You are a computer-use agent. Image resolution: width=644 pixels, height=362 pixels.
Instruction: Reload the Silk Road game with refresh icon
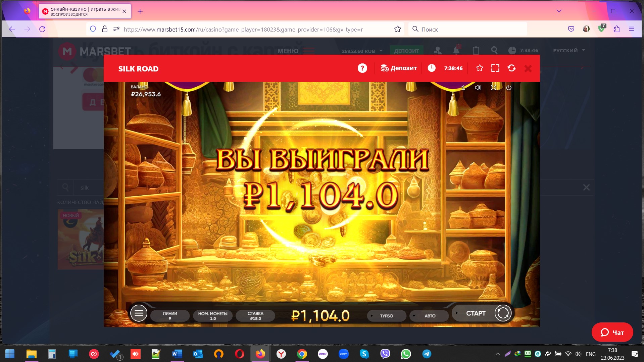511,68
